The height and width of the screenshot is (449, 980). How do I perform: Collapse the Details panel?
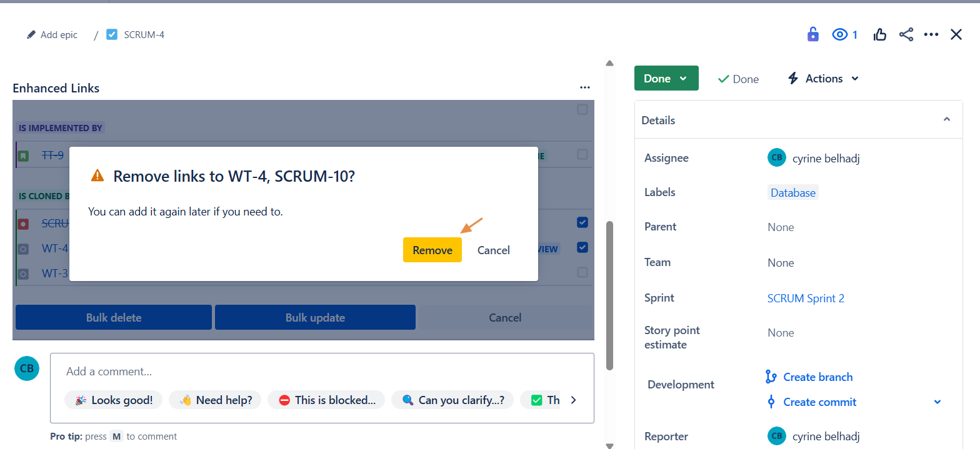[x=946, y=119]
